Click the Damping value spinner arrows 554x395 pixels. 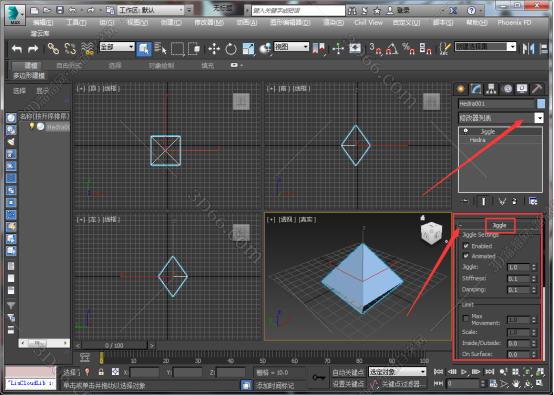(534, 290)
